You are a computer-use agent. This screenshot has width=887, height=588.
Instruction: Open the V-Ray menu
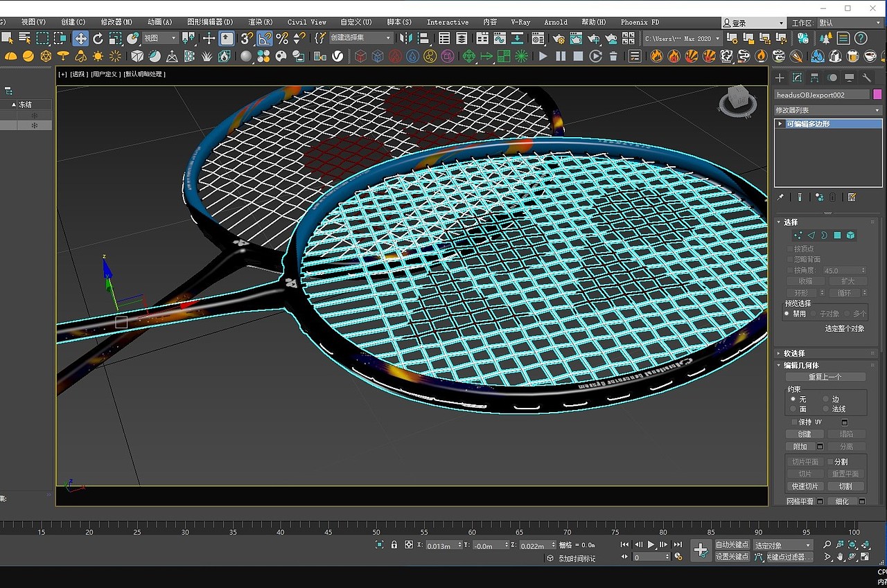520,22
